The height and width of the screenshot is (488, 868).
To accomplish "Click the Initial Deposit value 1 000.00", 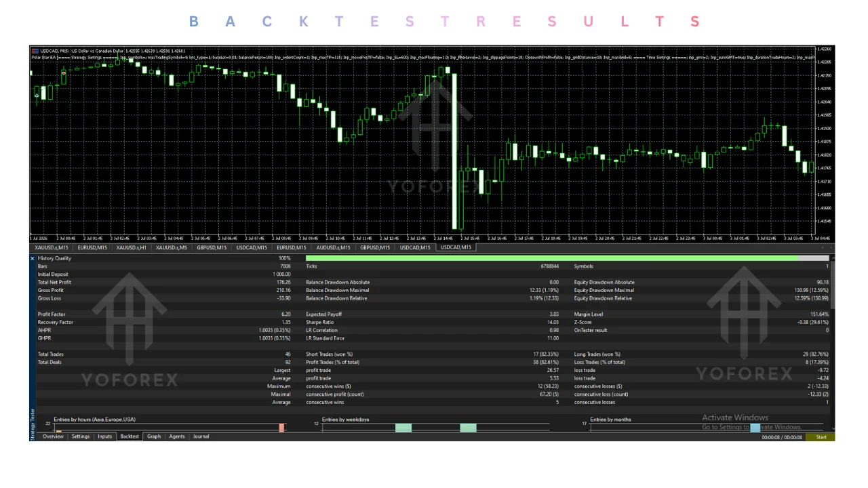I will click(x=281, y=274).
